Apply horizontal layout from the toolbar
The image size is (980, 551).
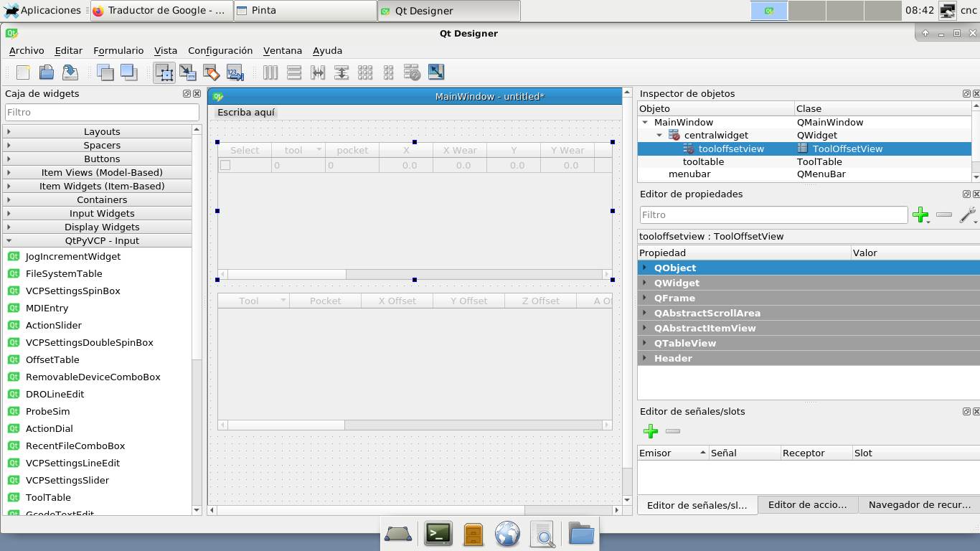pyautogui.click(x=270, y=72)
